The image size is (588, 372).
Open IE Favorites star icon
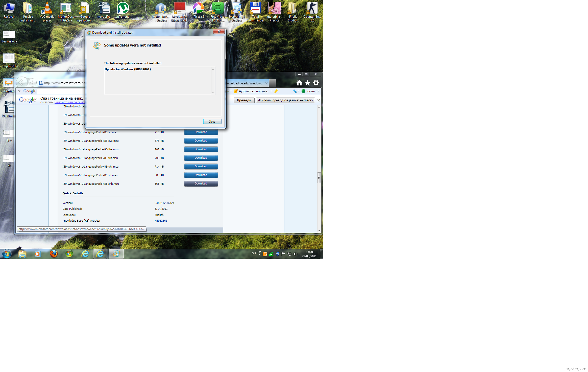tap(307, 83)
